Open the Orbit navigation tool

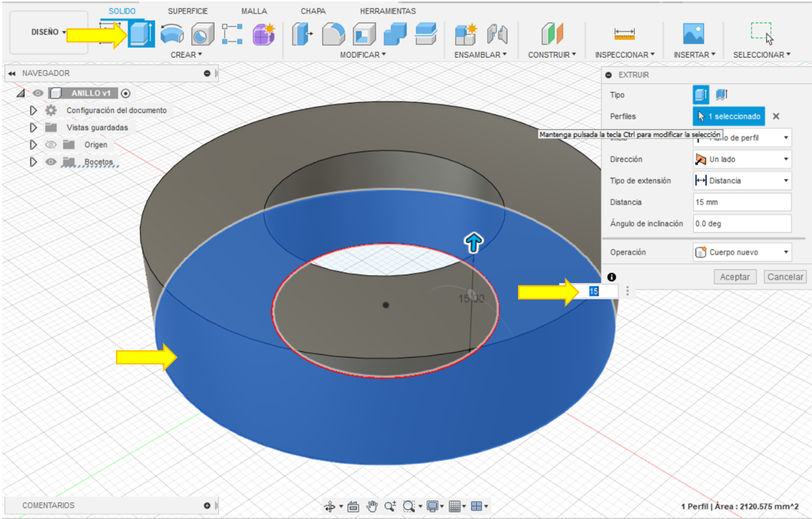pos(330,506)
